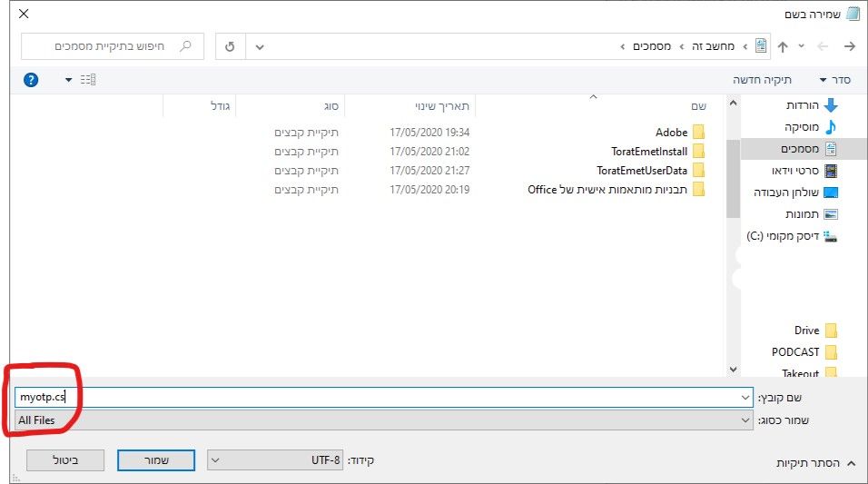Viewport: 868px width, 484px height.
Task: Click the refresh button beside the address bar
Action: pos(230,46)
